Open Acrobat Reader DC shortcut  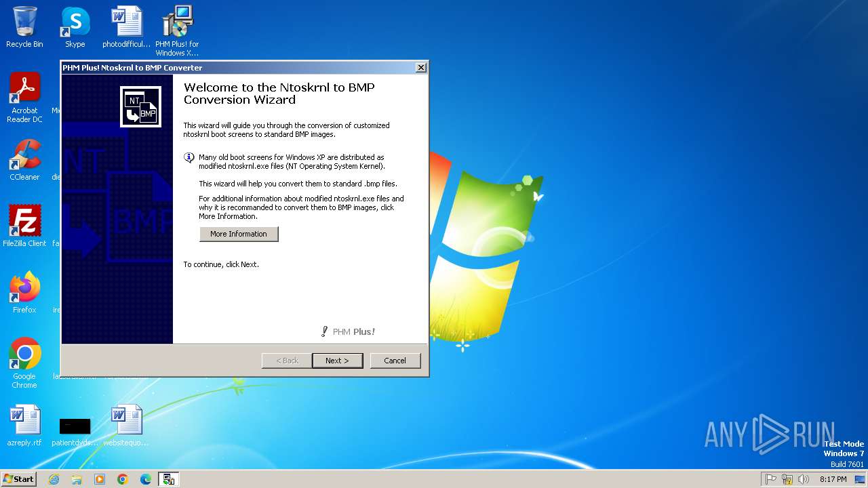click(x=24, y=98)
